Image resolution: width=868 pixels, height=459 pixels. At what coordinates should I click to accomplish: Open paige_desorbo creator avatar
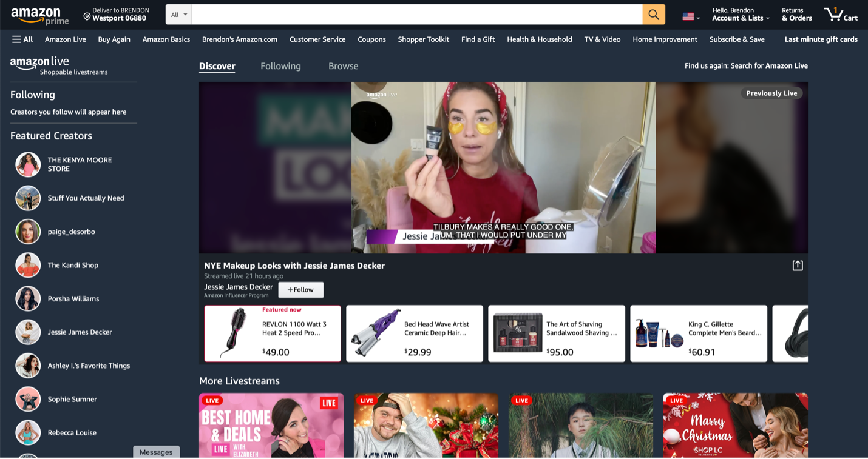point(28,232)
